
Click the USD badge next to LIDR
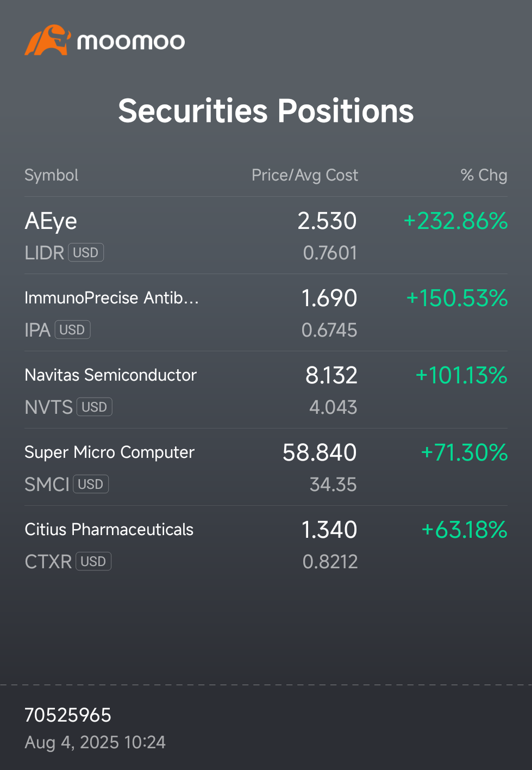point(86,253)
